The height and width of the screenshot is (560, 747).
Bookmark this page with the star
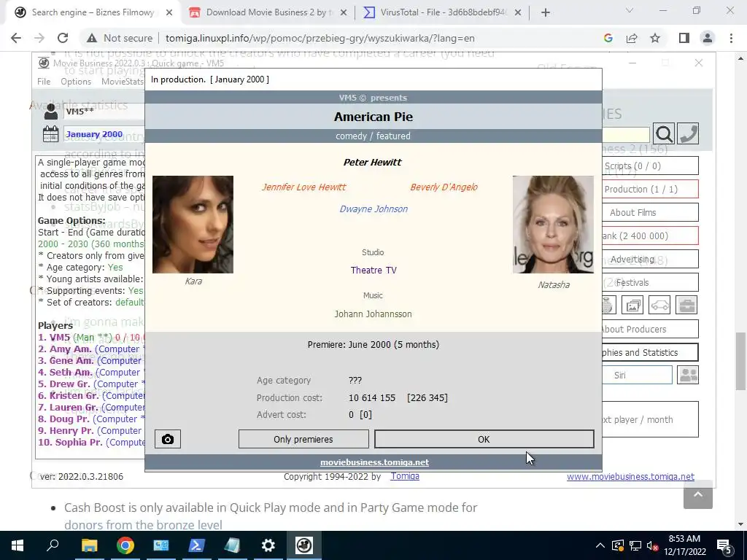point(655,38)
